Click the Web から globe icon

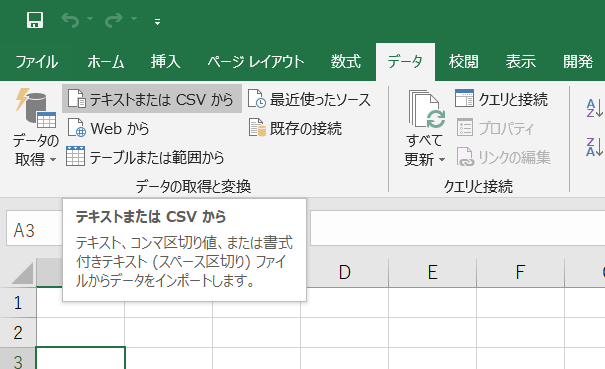coord(76,128)
